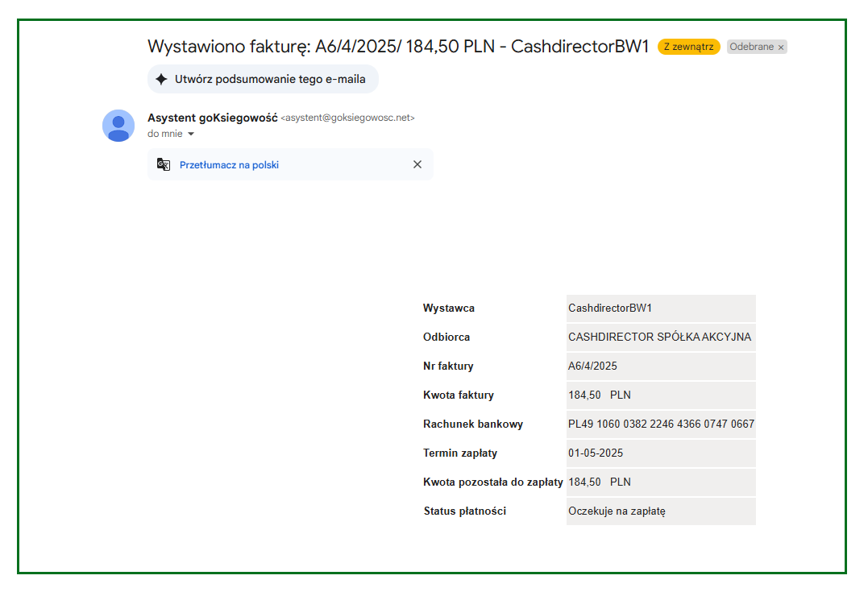Click the 'Wystawca' row label
This screenshot has width=868, height=592.
449,308
